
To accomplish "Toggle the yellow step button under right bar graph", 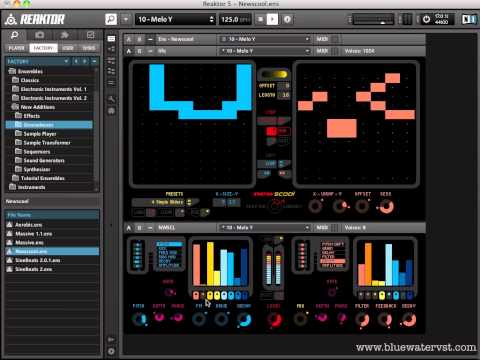I will pyautogui.click(x=382, y=295).
